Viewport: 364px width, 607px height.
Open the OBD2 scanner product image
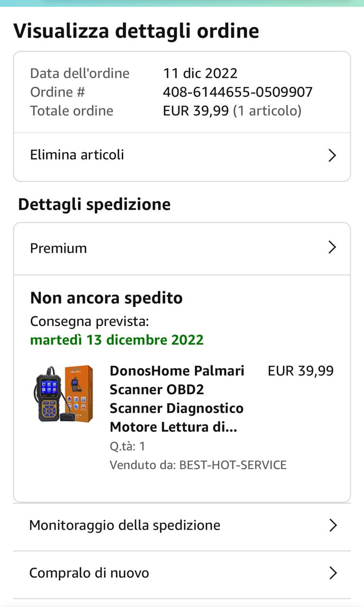click(x=63, y=394)
